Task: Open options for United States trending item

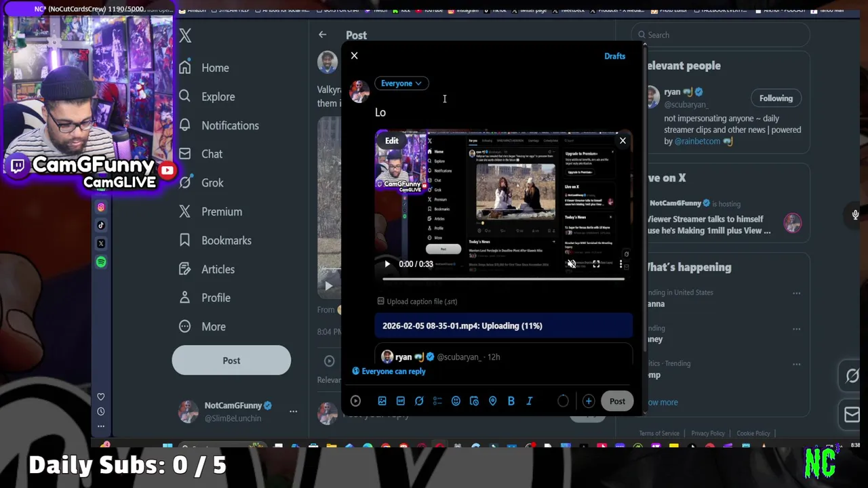Action: pos(796,293)
